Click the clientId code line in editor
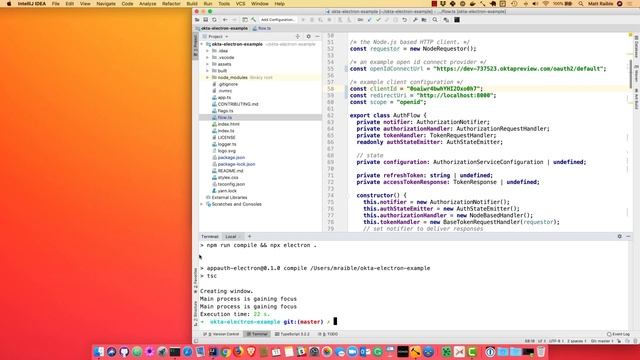This screenshot has height=360, width=640. pos(416,89)
